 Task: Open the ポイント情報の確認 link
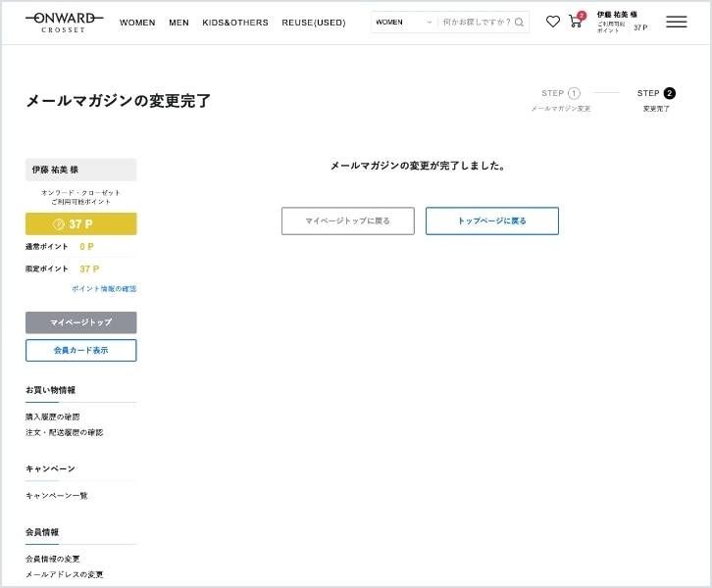[x=104, y=289]
